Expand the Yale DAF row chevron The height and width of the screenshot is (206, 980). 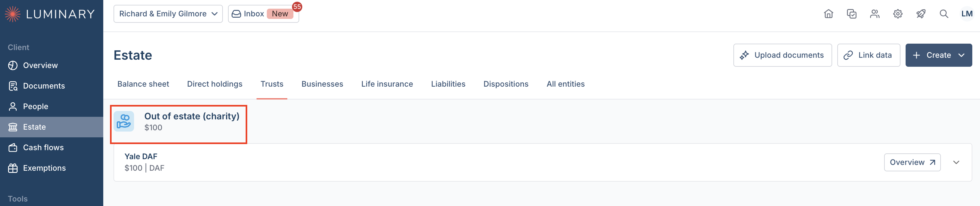click(956, 162)
